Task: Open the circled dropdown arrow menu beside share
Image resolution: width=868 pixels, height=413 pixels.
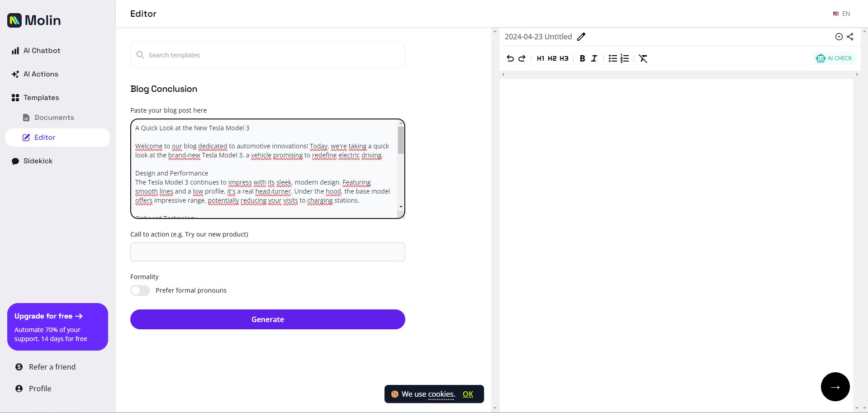Action: click(x=839, y=37)
